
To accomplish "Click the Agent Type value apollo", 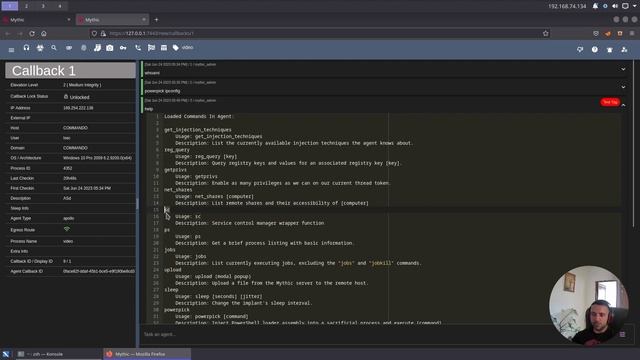I will point(69,218).
